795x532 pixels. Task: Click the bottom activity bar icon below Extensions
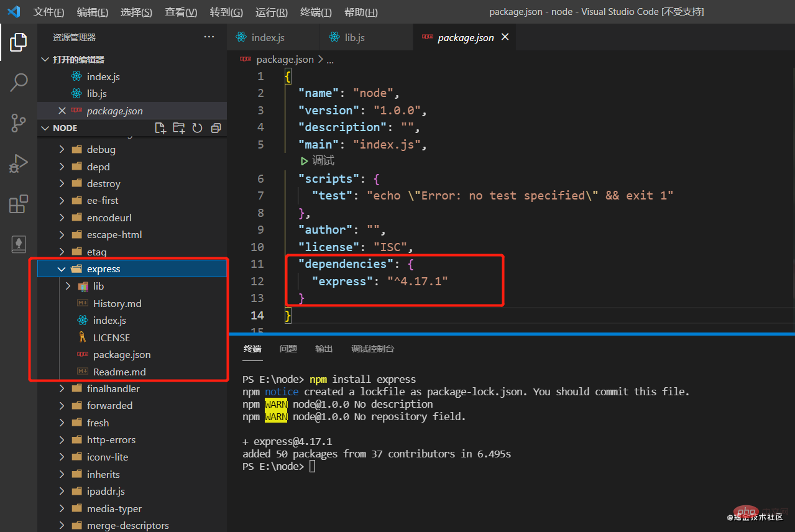tap(19, 244)
